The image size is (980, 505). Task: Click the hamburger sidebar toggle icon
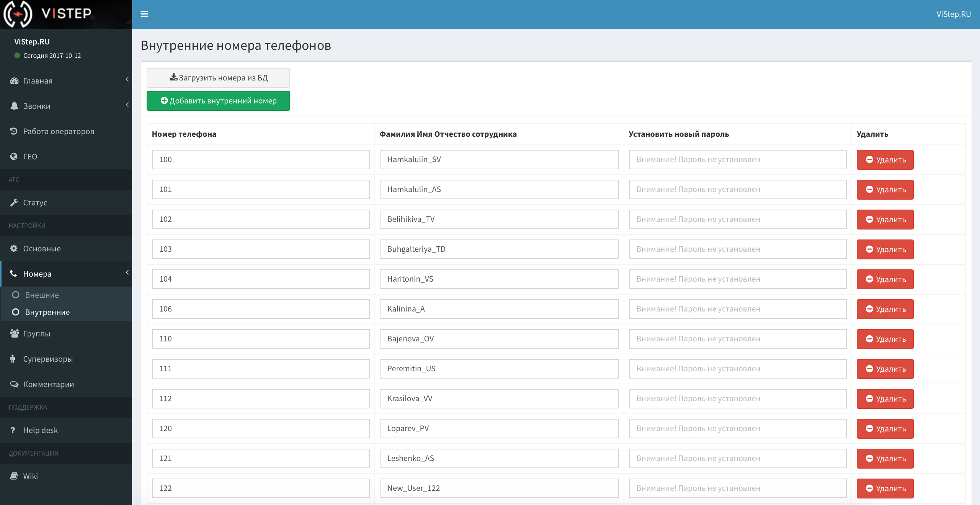coord(144,14)
